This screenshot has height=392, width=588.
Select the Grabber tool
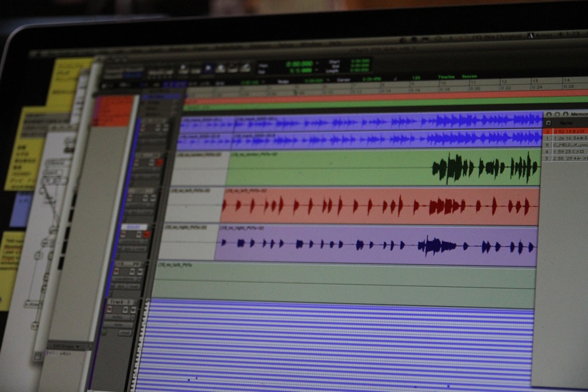[220, 69]
